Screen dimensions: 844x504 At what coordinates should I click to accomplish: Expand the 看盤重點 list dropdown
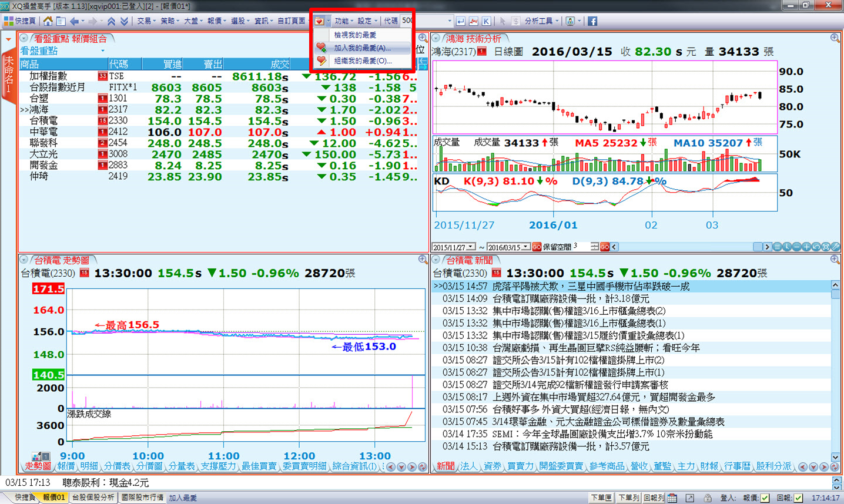point(103,51)
